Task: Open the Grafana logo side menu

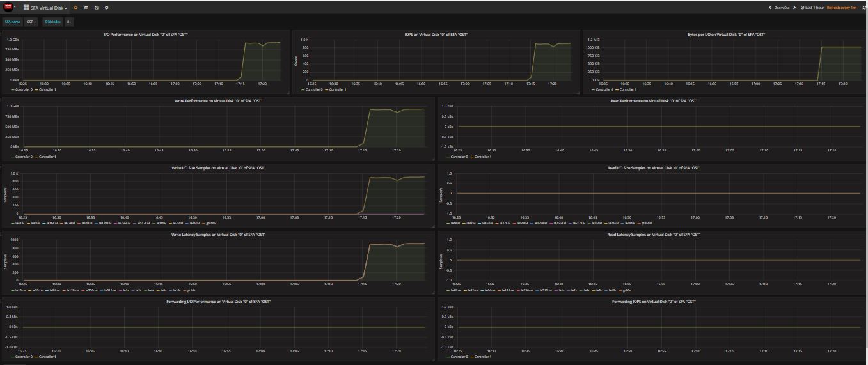Action: point(8,7)
